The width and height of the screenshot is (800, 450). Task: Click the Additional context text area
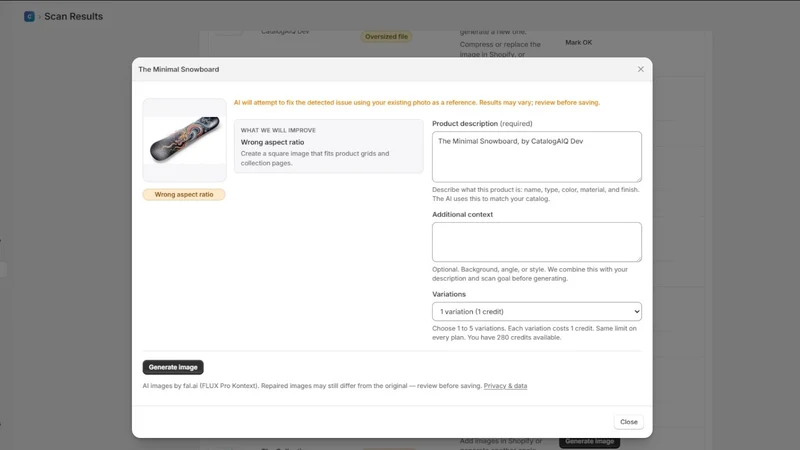pyautogui.click(x=537, y=242)
